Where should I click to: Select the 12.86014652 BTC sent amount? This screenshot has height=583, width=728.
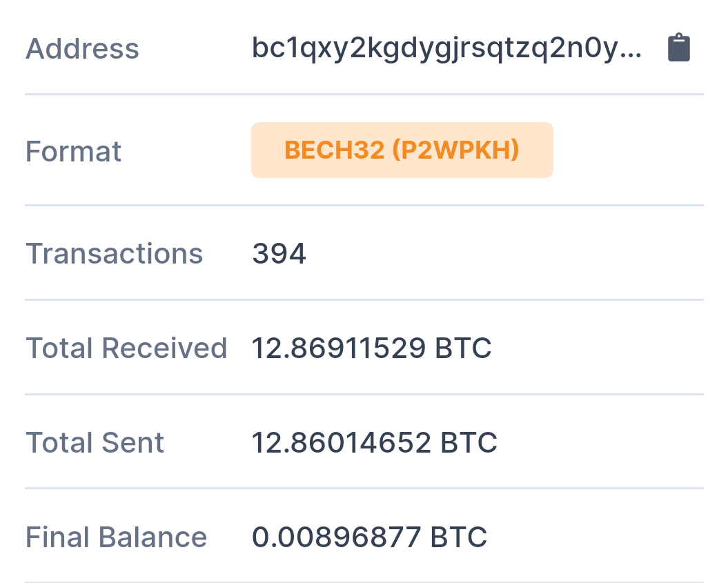click(x=374, y=442)
